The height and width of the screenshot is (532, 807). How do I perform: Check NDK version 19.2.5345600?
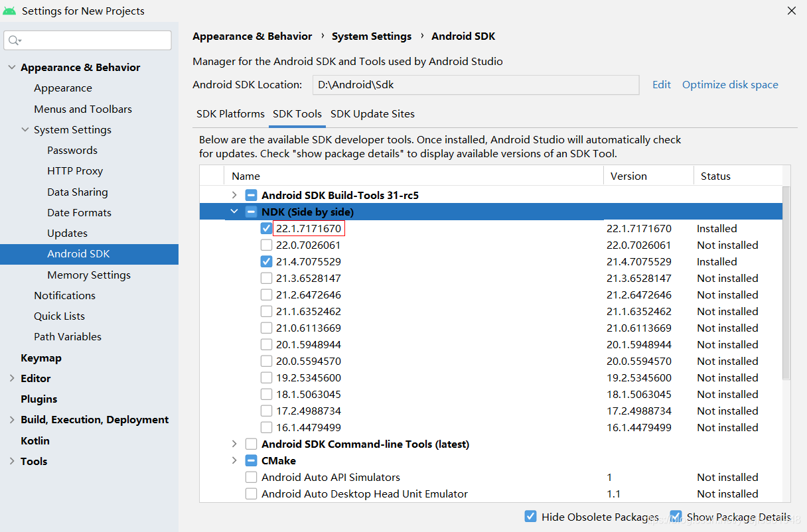click(x=266, y=377)
